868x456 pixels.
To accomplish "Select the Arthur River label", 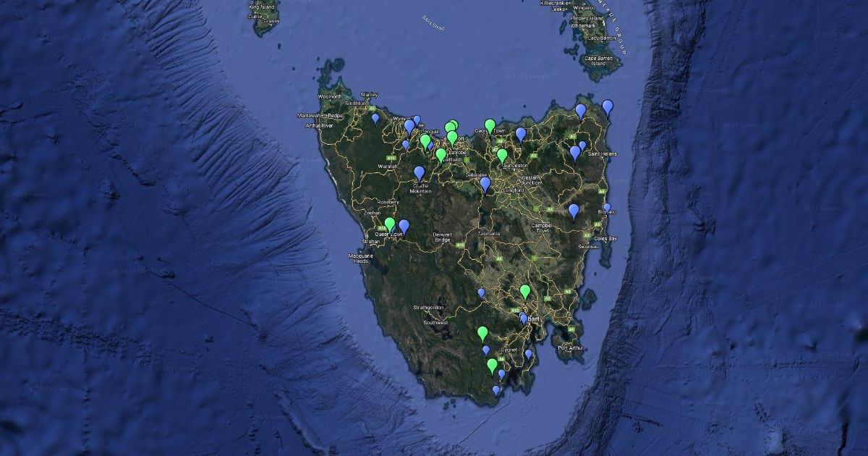I will pyautogui.click(x=319, y=125).
